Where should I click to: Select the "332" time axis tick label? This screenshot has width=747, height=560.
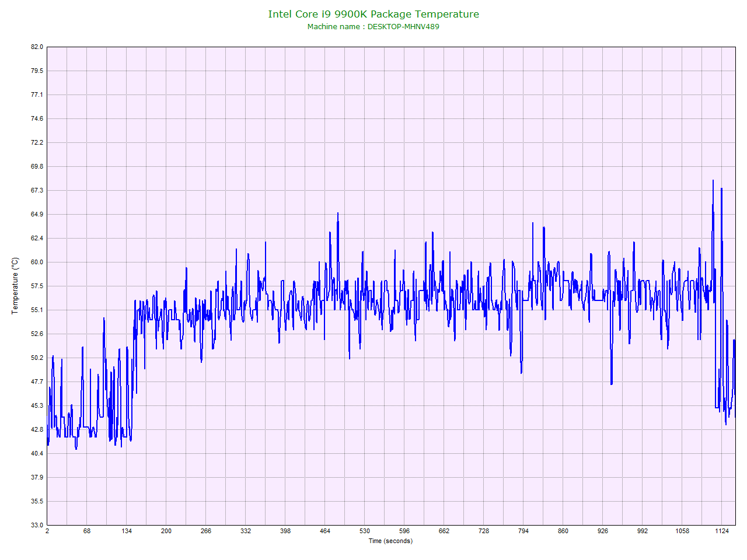(x=246, y=531)
